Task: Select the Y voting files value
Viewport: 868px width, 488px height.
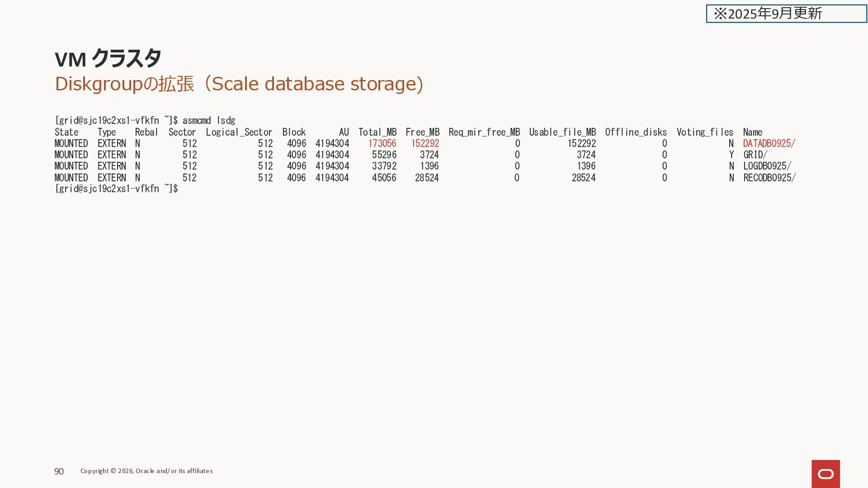Action: pyautogui.click(x=731, y=155)
